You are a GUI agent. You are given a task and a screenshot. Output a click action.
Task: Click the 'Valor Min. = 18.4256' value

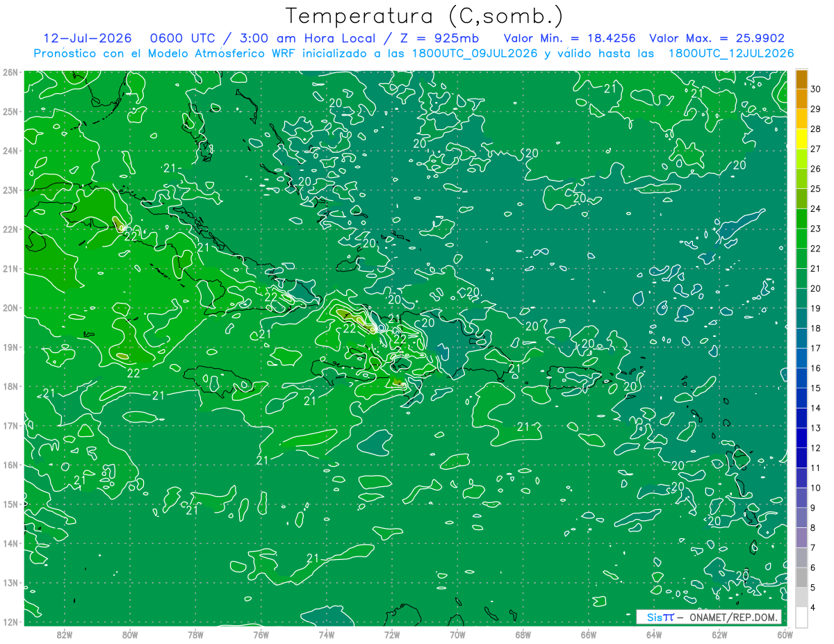pyautogui.click(x=569, y=38)
